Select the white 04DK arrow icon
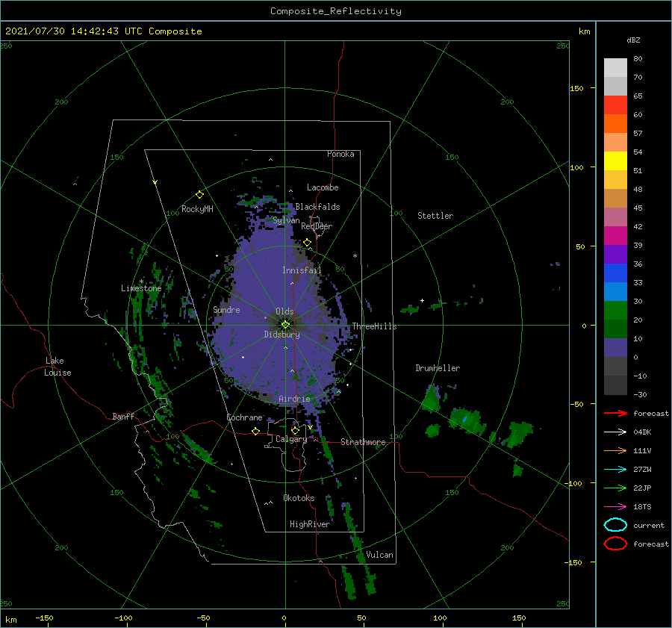The image size is (672, 628). click(615, 432)
